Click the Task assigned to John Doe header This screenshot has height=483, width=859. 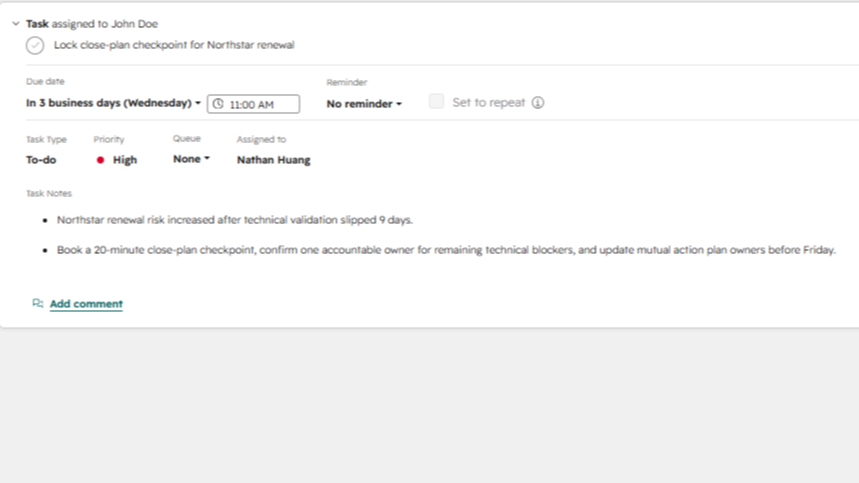[x=92, y=24]
